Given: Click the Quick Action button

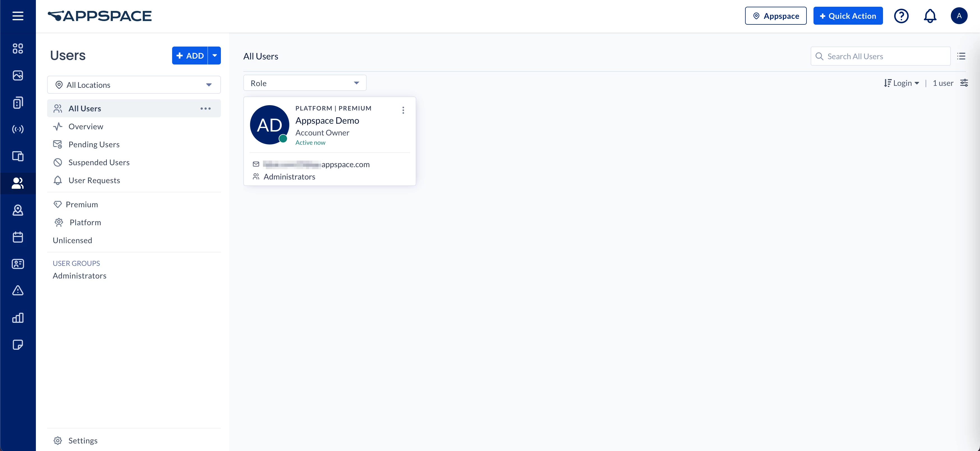Looking at the screenshot, I should (848, 16).
